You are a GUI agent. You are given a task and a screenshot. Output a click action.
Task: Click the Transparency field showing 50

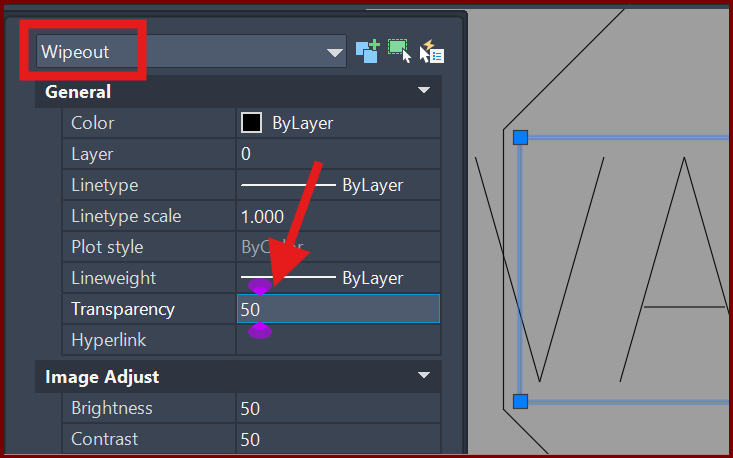pyautogui.click(x=337, y=309)
